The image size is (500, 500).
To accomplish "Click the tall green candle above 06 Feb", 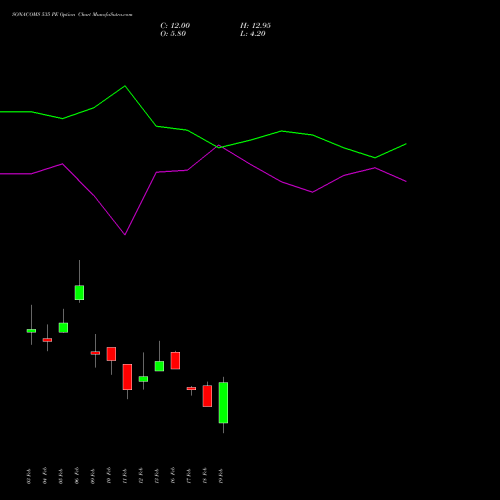I will (x=79, y=293).
